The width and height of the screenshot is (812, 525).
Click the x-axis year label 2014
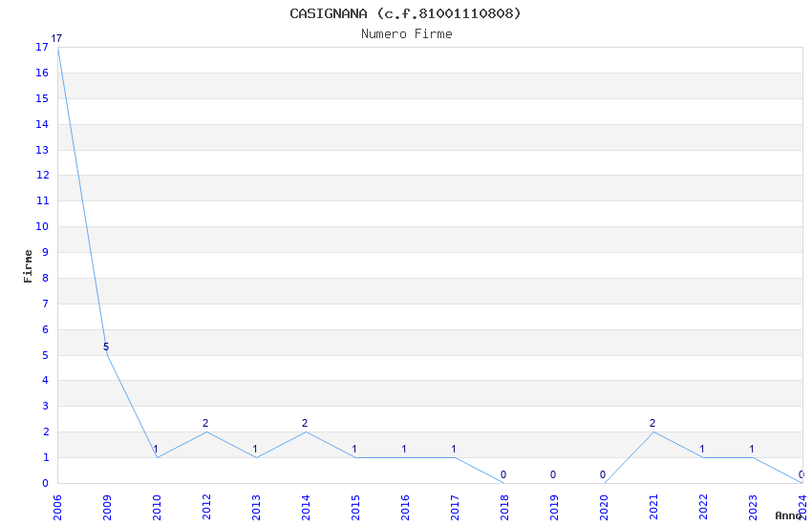point(306,508)
